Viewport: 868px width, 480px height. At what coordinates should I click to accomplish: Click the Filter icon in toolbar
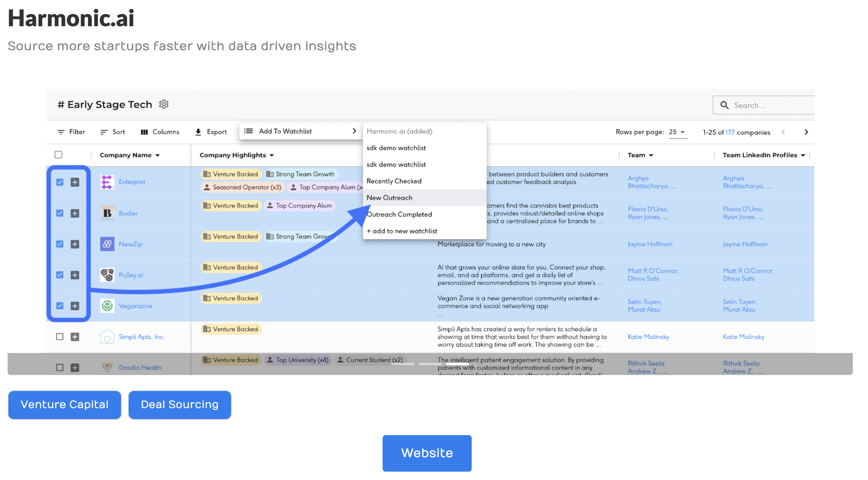point(61,132)
